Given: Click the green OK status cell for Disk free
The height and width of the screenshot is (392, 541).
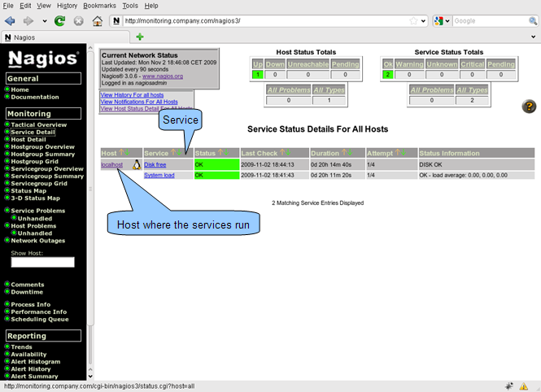Looking at the screenshot, I should (x=216, y=164).
